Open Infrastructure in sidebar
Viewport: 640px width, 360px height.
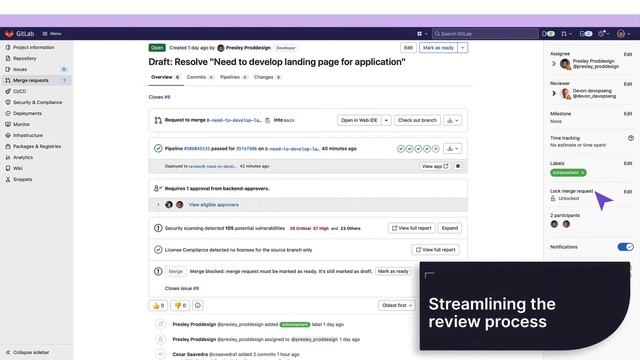coord(28,136)
